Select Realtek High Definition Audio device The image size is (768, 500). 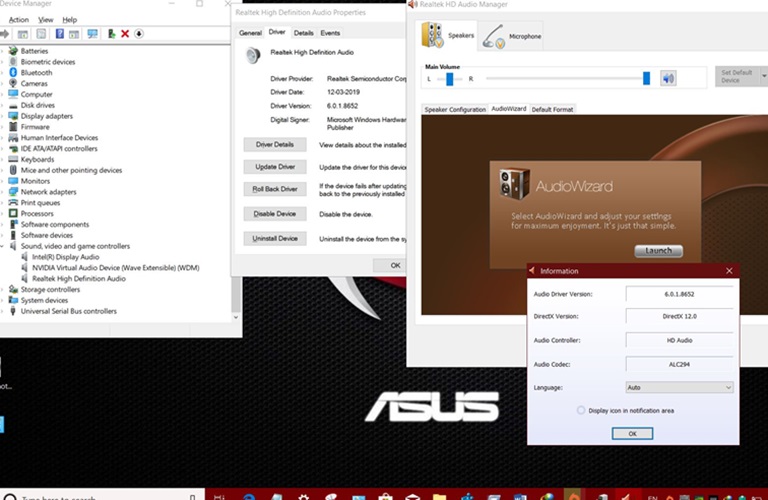(79, 279)
